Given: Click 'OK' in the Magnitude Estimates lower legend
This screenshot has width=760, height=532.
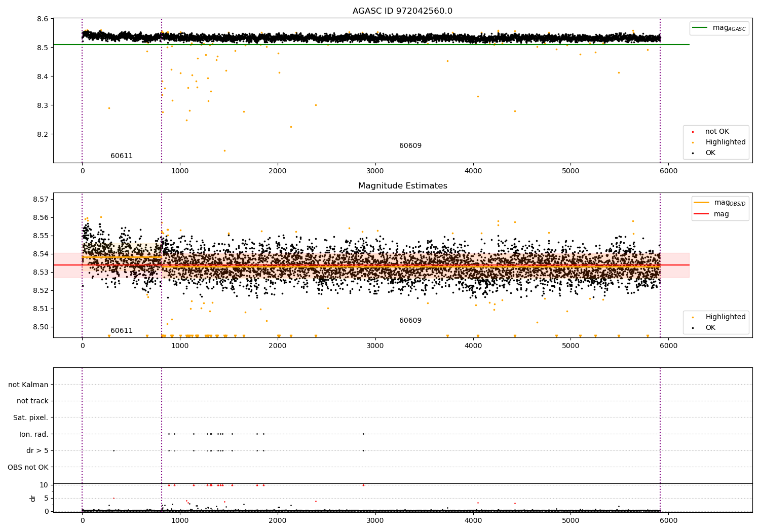Looking at the screenshot, I should point(710,328).
